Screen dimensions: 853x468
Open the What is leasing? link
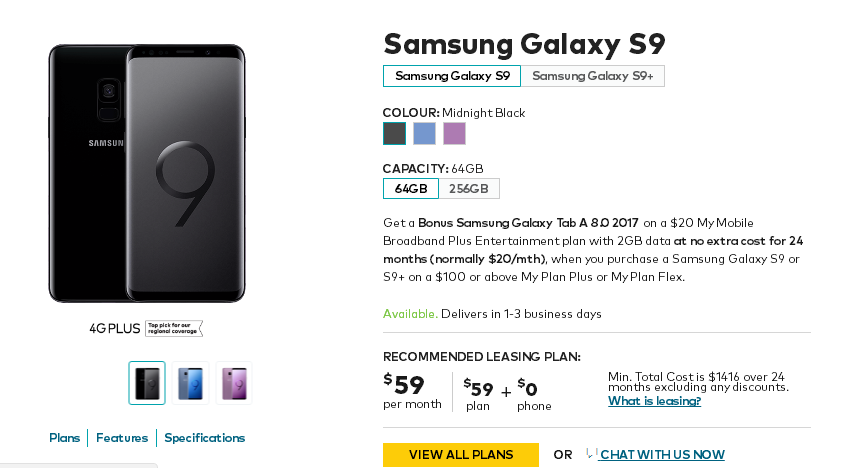click(654, 401)
